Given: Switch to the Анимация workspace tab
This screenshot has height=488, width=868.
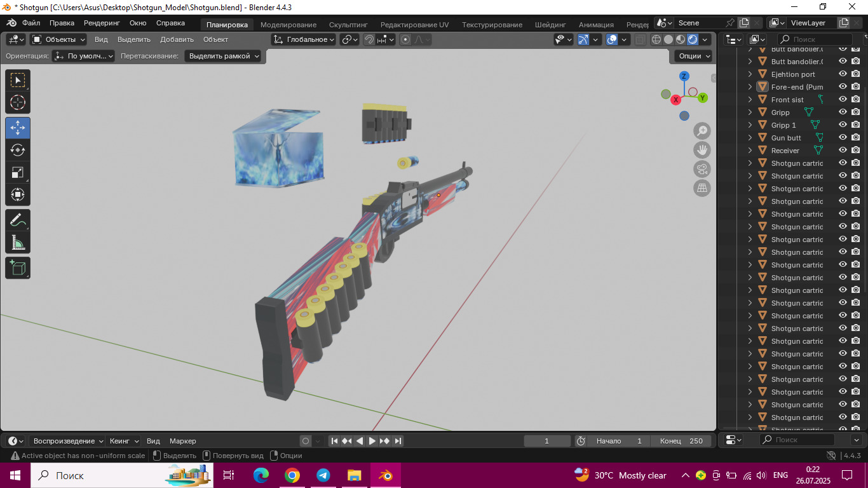Looking at the screenshot, I should point(596,25).
